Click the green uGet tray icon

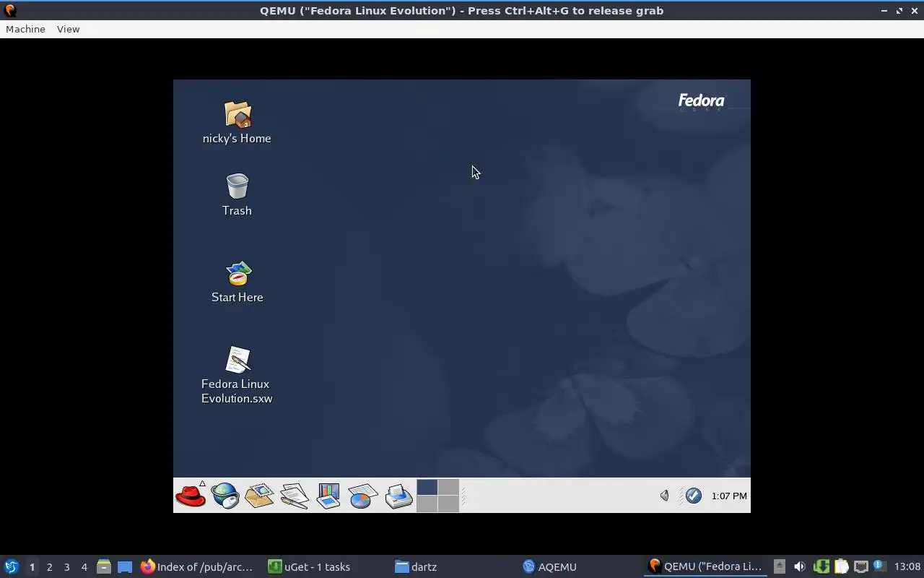[821, 566]
